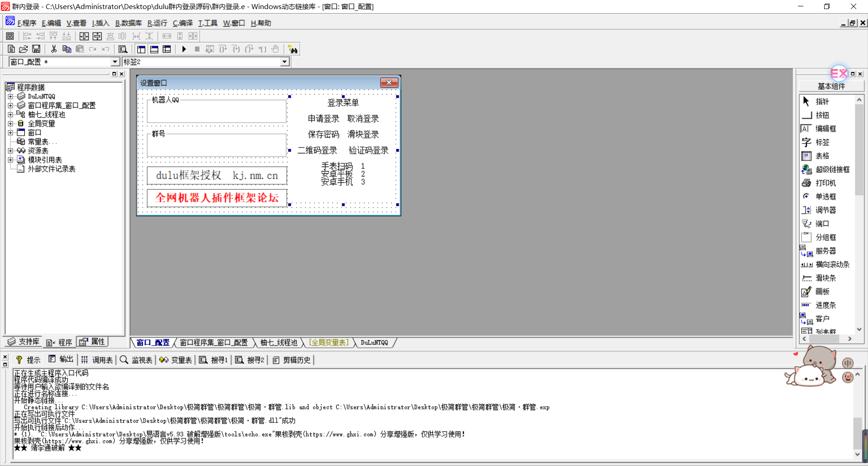
Task: Click the Open file folder icon
Action: coord(24,49)
